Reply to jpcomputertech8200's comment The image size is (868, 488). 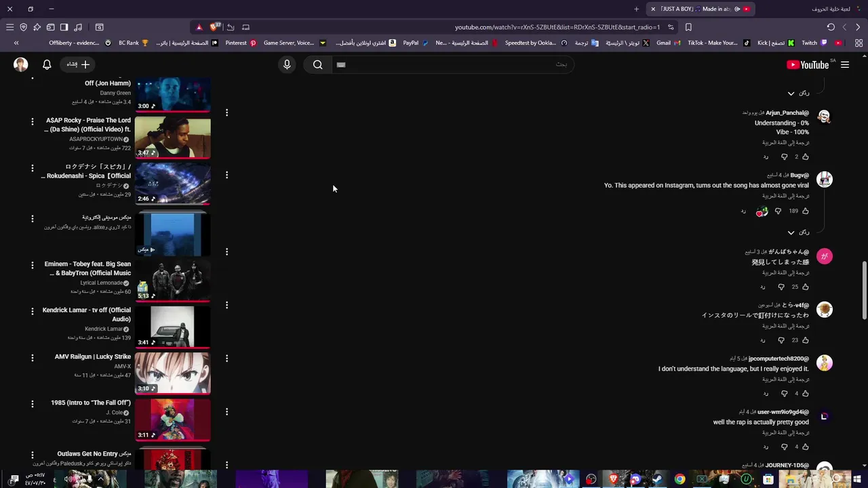[x=766, y=393]
